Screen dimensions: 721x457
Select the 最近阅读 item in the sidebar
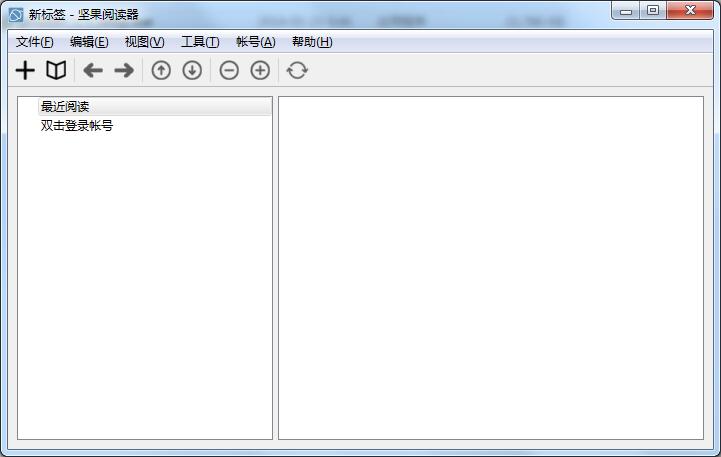click(x=155, y=107)
